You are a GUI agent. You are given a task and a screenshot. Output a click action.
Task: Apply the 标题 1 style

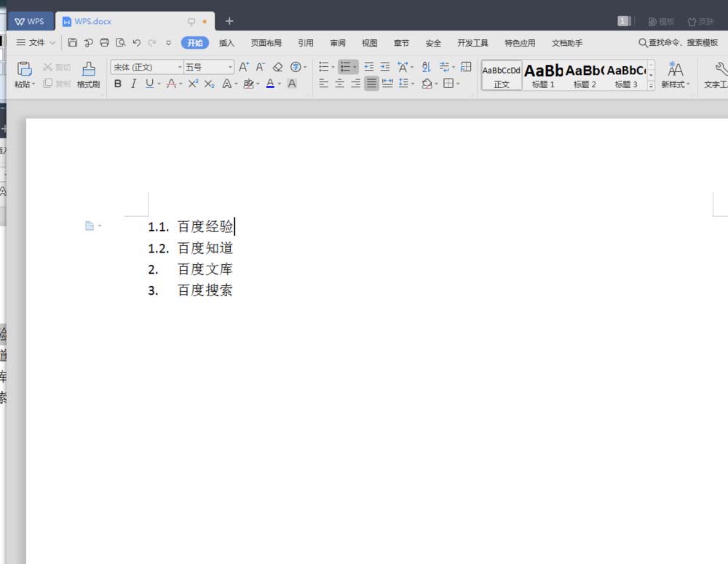543,74
